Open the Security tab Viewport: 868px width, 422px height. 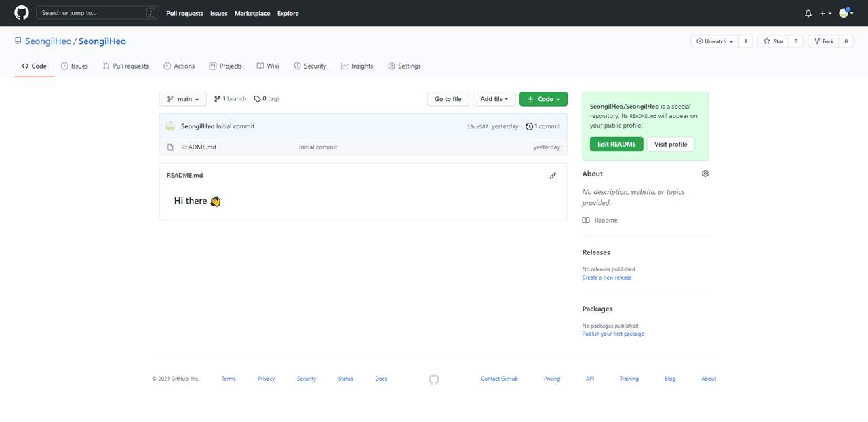[310, 66]
